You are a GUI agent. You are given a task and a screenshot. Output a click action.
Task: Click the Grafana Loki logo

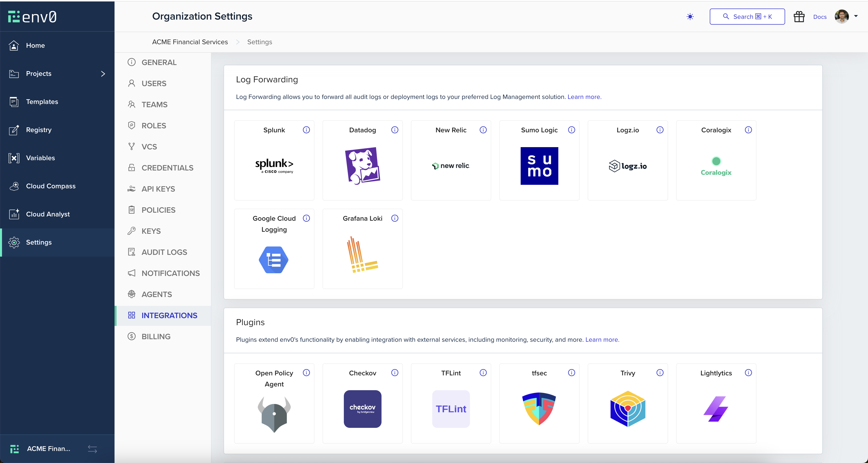click(x=362, y=254)
